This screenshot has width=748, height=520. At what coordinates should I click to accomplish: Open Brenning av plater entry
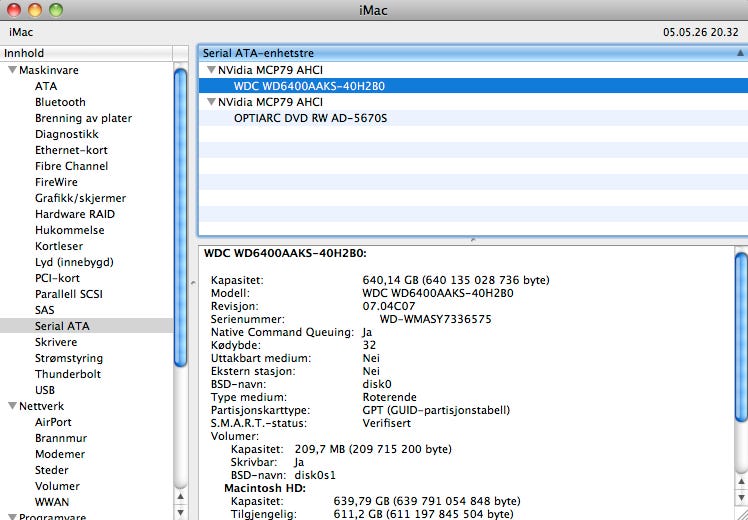click(83, 118)
